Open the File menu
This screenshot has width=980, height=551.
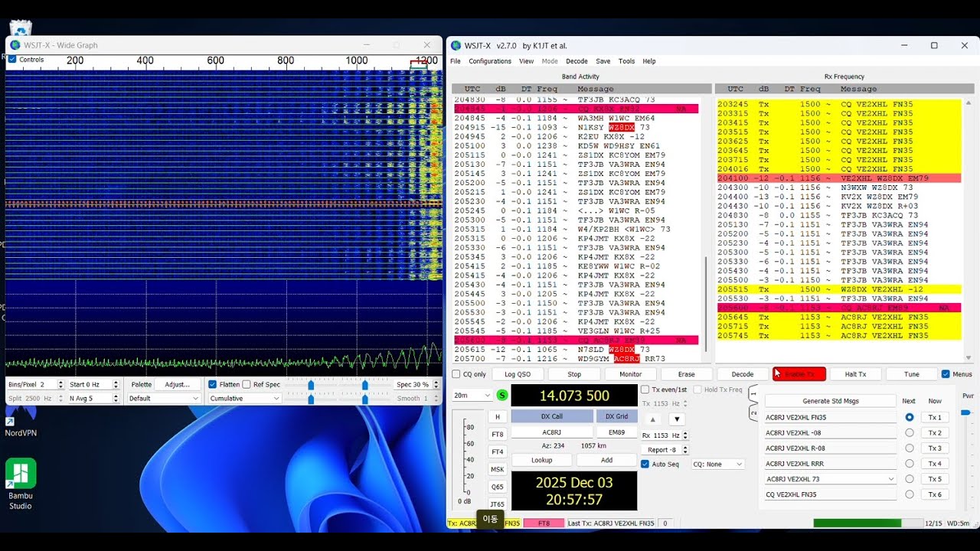[456, 61]
